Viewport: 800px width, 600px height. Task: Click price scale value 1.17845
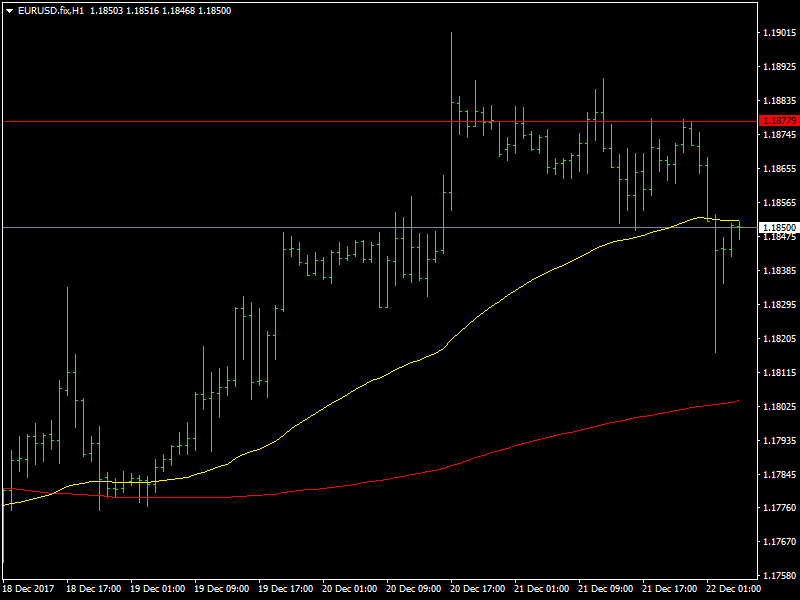click(x=779, y=475)
